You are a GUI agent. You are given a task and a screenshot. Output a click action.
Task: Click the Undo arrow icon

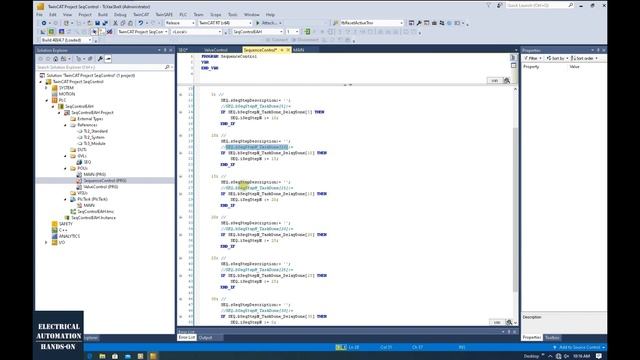[x=140, y=23]
